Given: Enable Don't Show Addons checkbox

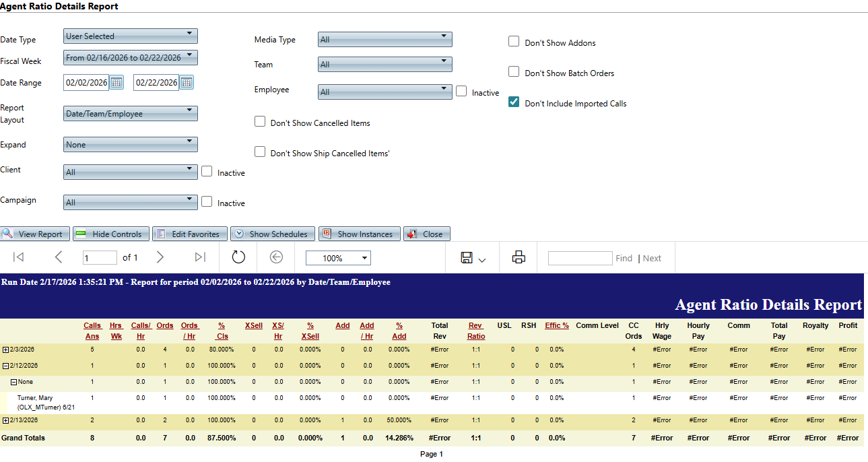Looking at the screenshot, I should (x=514, y=42).
